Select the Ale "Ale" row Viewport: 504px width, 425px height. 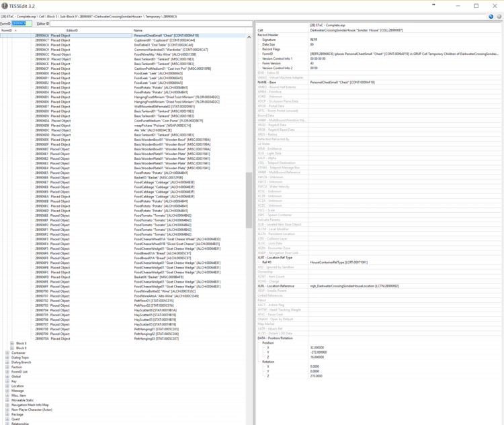pos(123,130)
